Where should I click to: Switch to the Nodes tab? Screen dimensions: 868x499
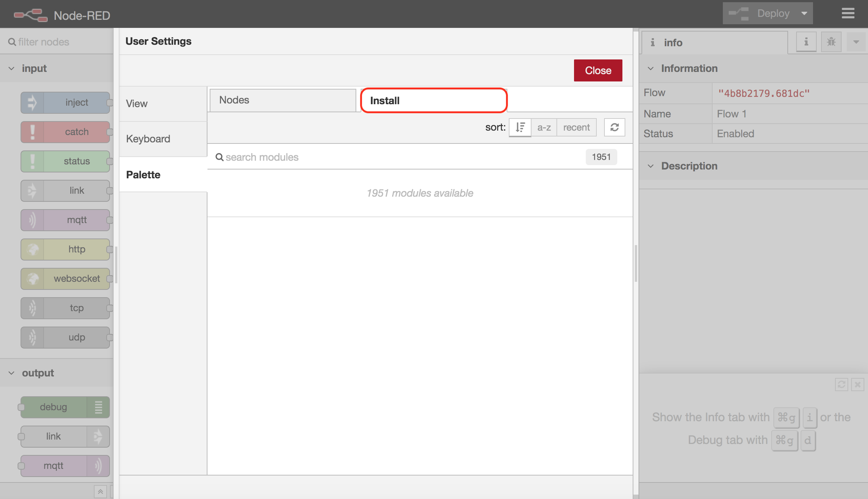(283, 100)
